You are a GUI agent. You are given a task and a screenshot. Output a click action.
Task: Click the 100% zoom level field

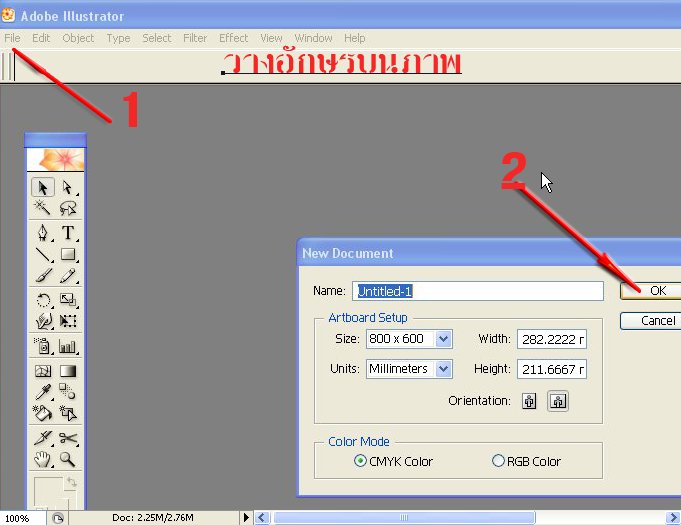point(23,518)
